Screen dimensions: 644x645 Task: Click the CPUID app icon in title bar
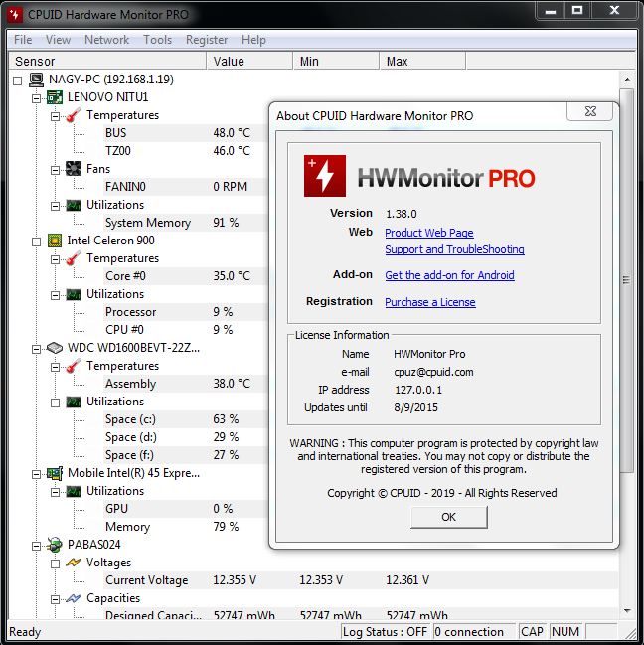point(15,15)
